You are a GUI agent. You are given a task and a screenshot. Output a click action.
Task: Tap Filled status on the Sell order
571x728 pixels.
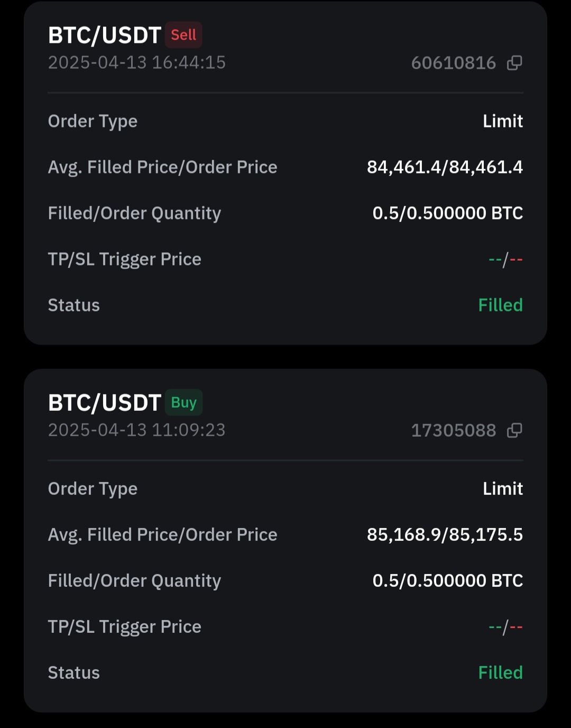point(500,305)
